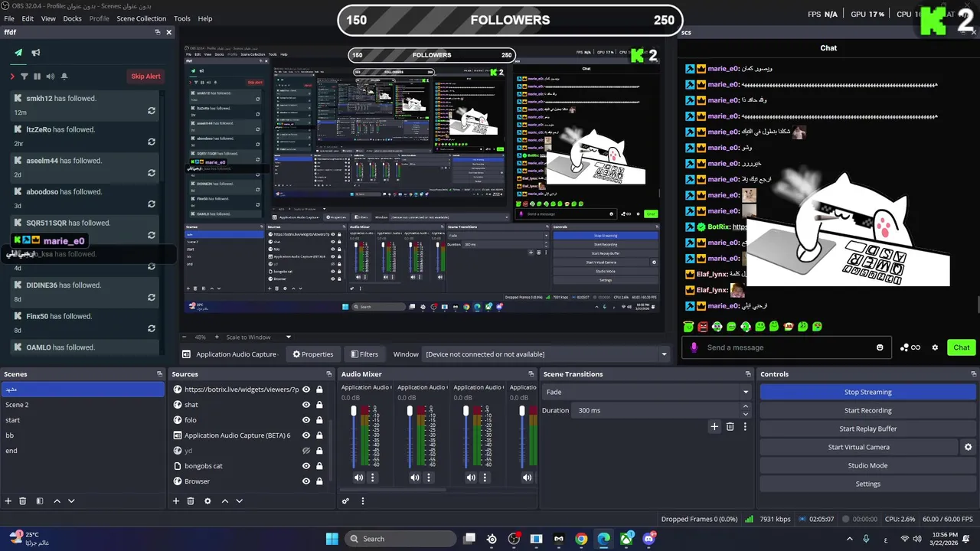Open the Scale to Window preview dropdown
The width and height of the screenshot is (980, 551).
point(259,337)
